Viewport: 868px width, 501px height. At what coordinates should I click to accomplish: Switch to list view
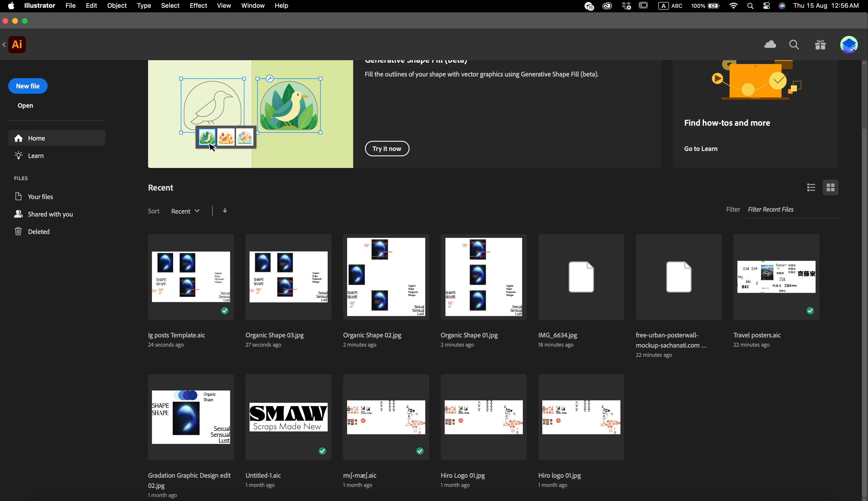(811, 188)
